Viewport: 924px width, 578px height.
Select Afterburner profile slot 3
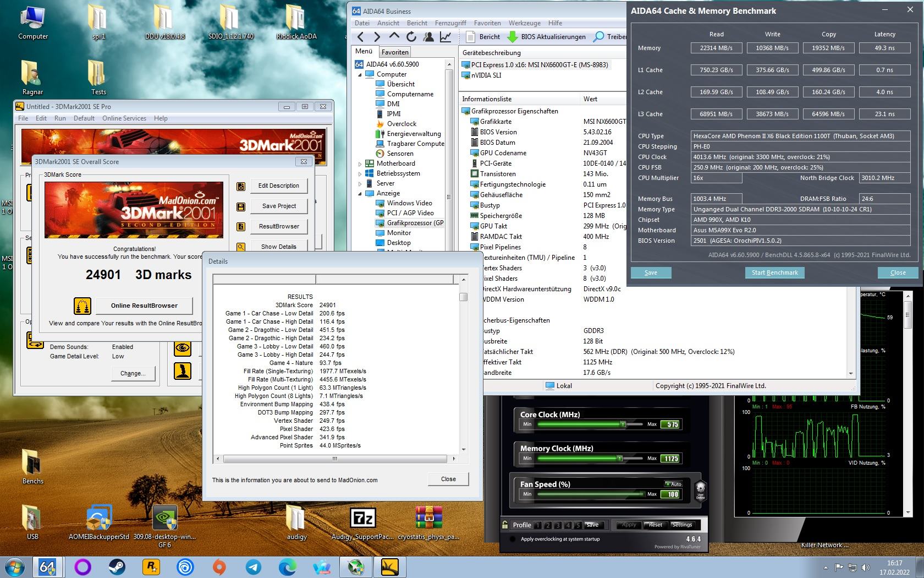click(x=558, y=525)
